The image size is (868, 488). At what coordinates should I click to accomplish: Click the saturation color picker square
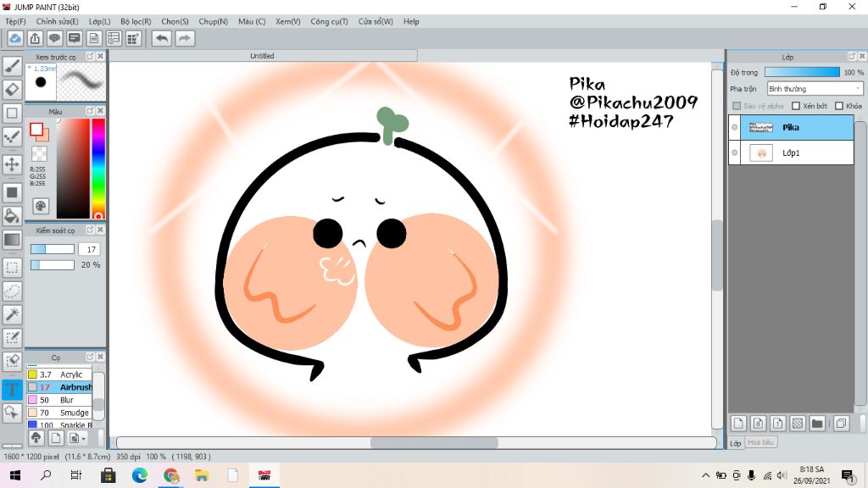[x=73, y=169]
